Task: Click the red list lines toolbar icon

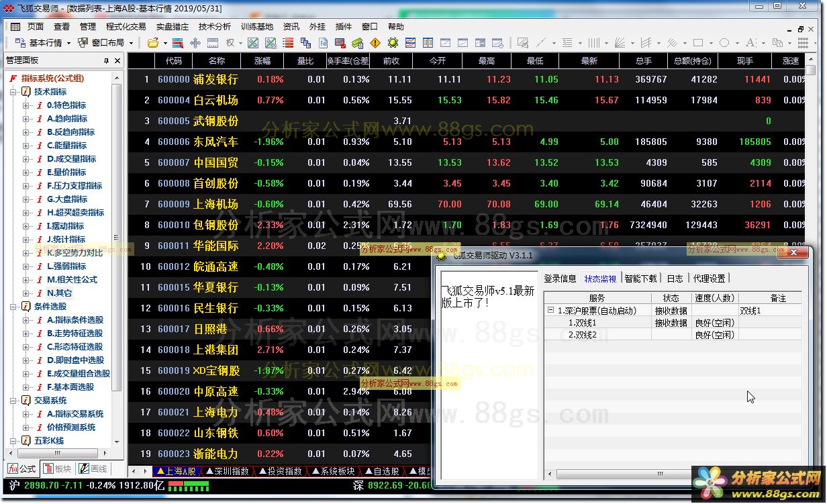Action: pos(288,43)
